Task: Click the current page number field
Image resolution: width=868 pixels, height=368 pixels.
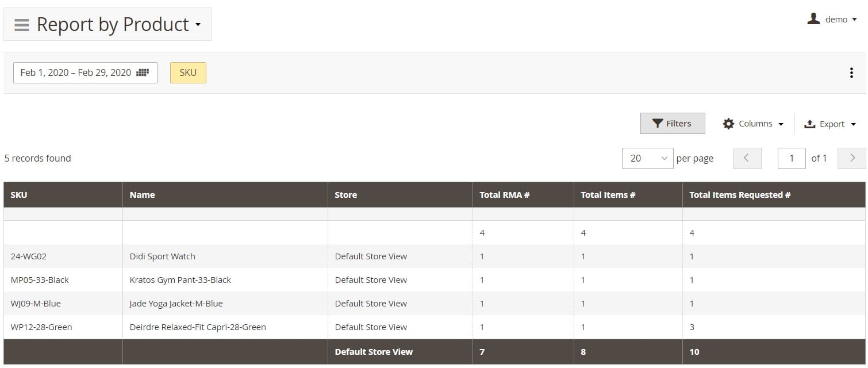Action: tap(792, 158)
